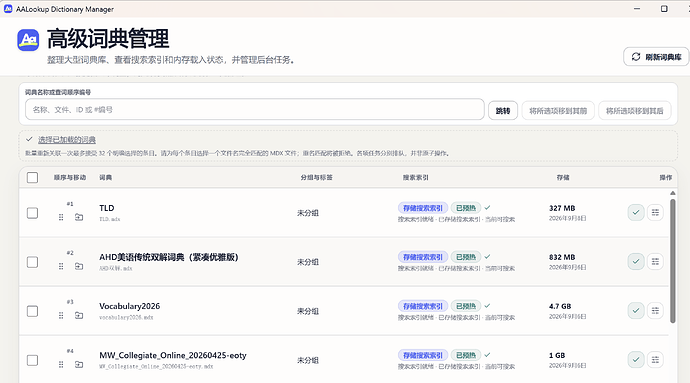Click the AALookup app logo beside 高级词典管理
Viewport: 690px width, 383px height.
pyautogui.click(x=28, y=40)
